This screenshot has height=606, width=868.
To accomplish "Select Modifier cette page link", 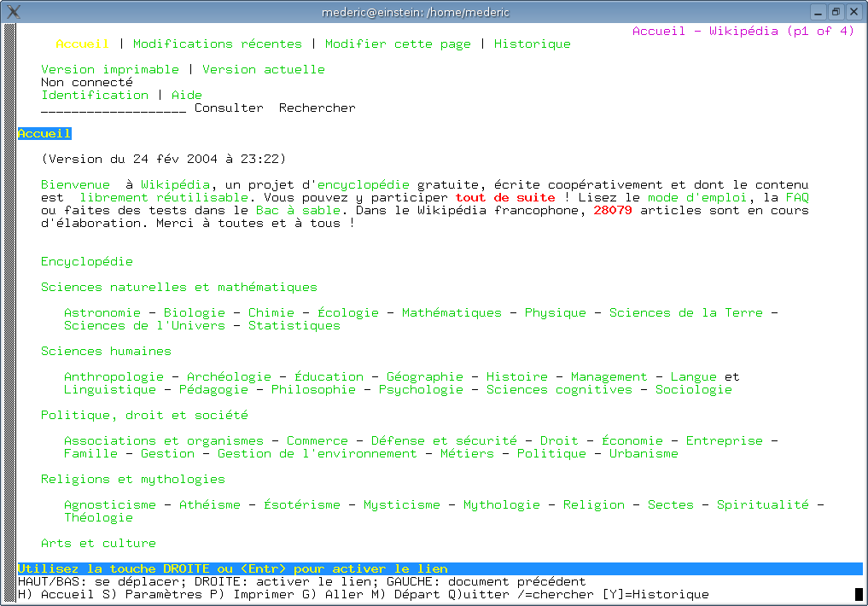I will 398,44.
